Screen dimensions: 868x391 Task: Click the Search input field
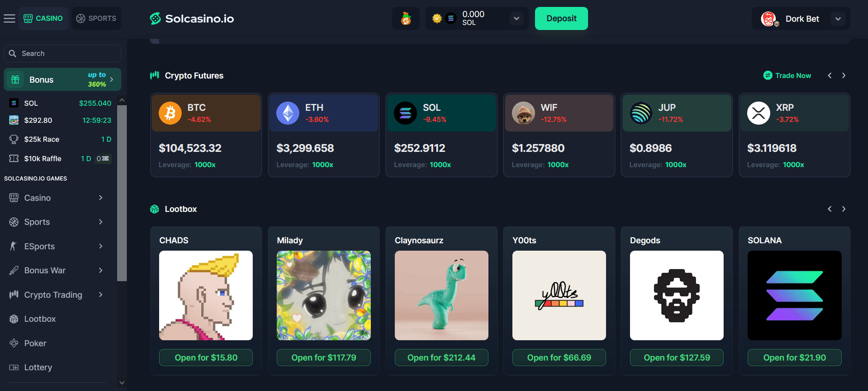(x=62, y=54)
